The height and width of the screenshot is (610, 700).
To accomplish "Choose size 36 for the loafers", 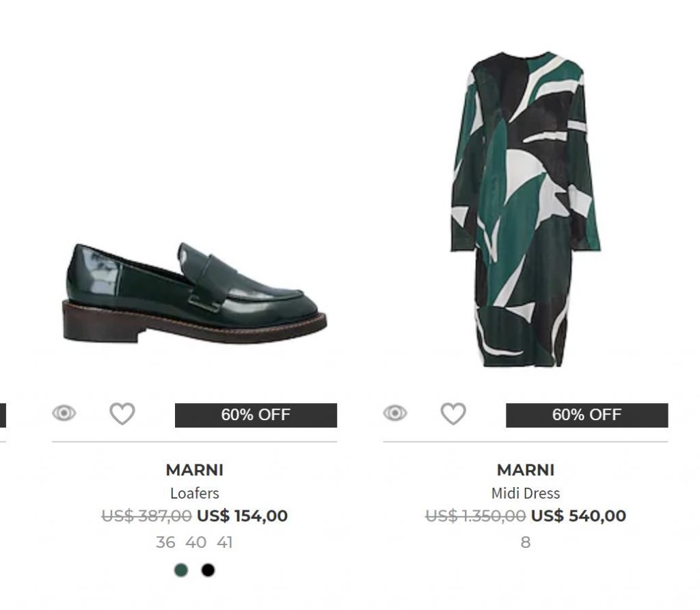I will 165,542.
